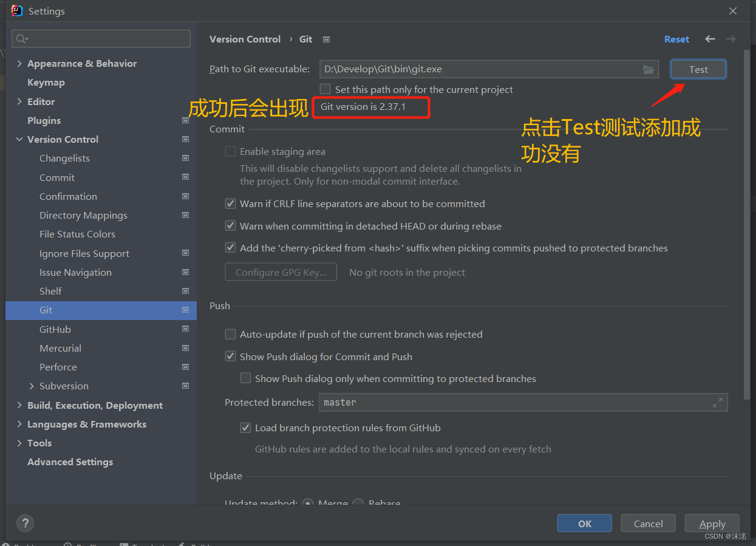Enable staging area checkbox
This screenshot has width=756, height=546.
coord(230,151)
